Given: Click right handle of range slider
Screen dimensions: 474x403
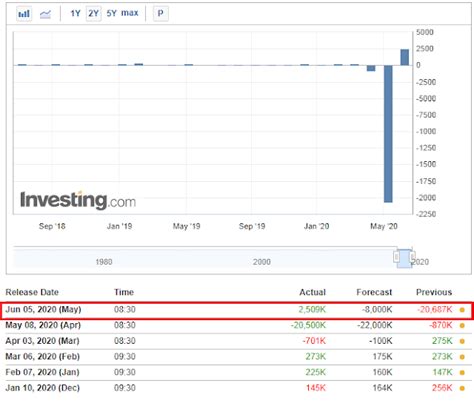Looking at the screenshot, I should 412,257.
